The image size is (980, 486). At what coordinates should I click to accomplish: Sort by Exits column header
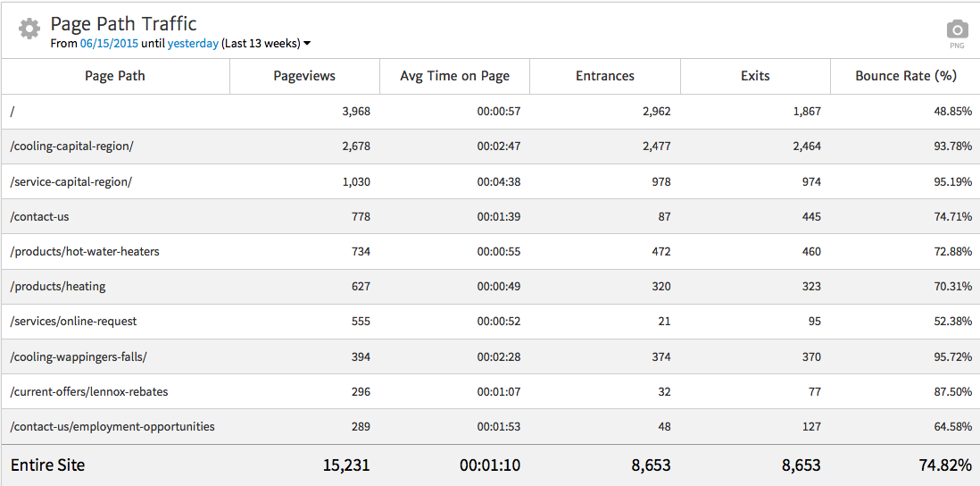(755, 76)
